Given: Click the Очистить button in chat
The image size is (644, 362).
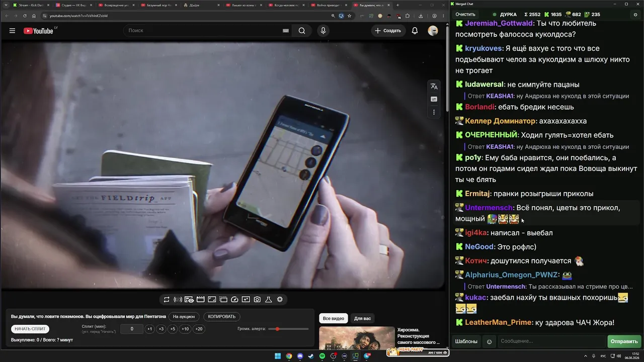Looking at the screenshot, I should point(465,15).
